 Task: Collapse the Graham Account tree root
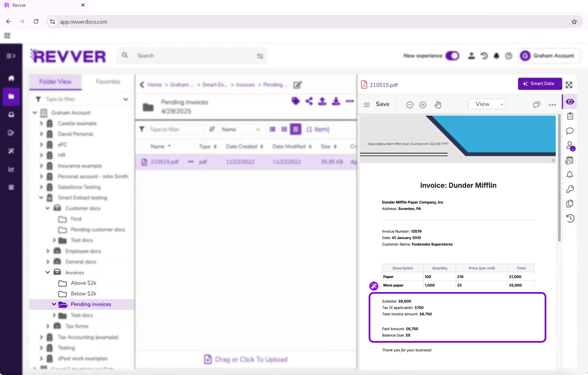click(x=35, y=112)
